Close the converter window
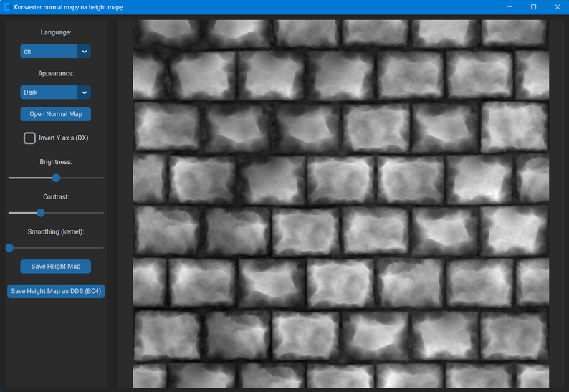 click(558, 7)
